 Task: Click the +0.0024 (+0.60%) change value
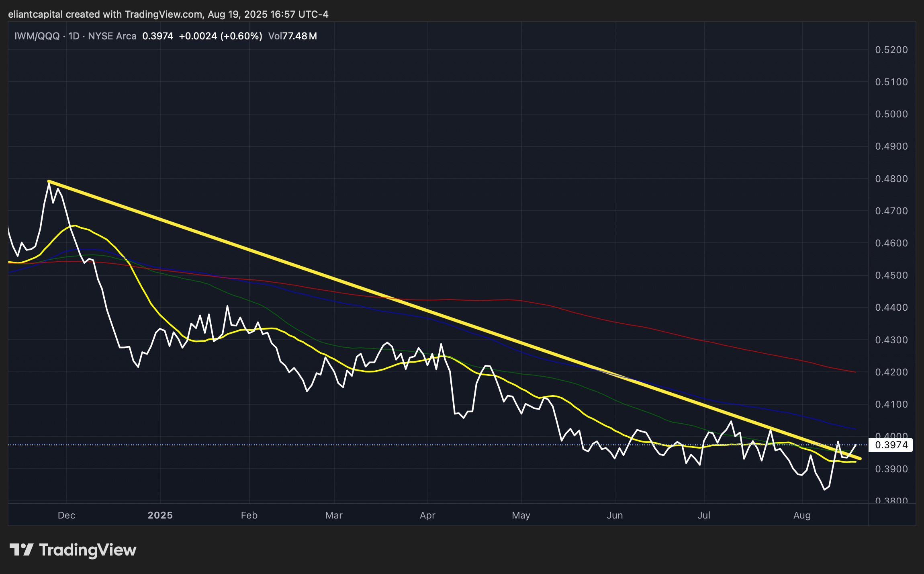220,36
